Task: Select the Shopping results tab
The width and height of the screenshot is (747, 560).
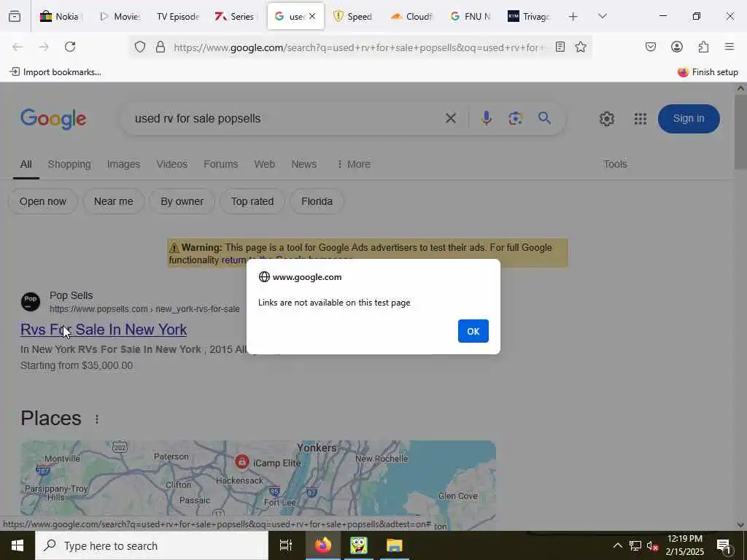Action: coord(69,164)
